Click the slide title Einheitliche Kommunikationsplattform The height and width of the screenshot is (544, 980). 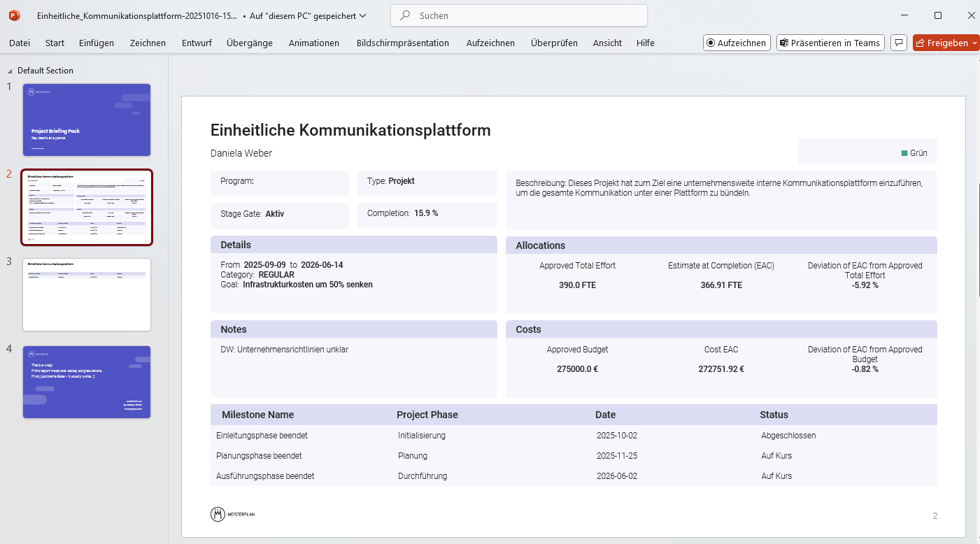(x=350, y=130)
